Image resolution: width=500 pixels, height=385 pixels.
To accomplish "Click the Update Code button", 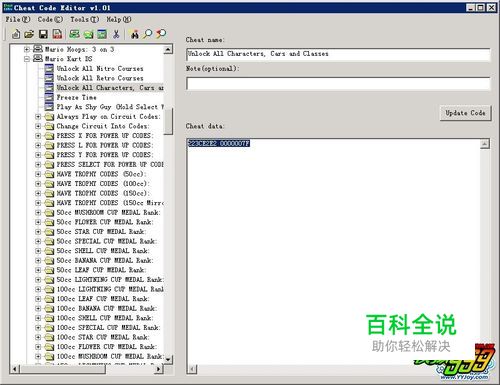I will pos(465,113).
